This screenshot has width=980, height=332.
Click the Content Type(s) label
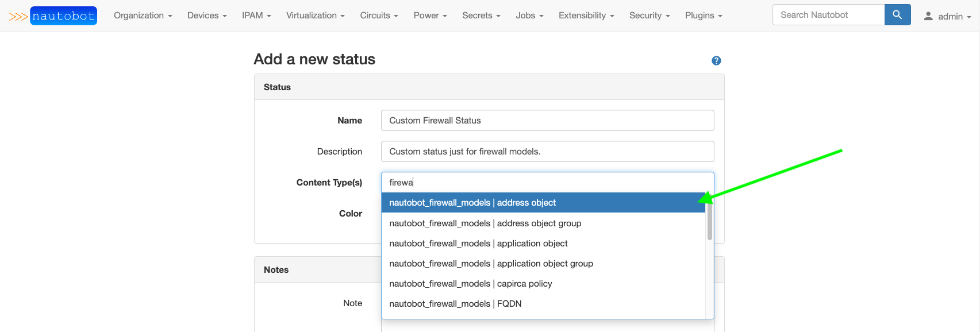329,183
